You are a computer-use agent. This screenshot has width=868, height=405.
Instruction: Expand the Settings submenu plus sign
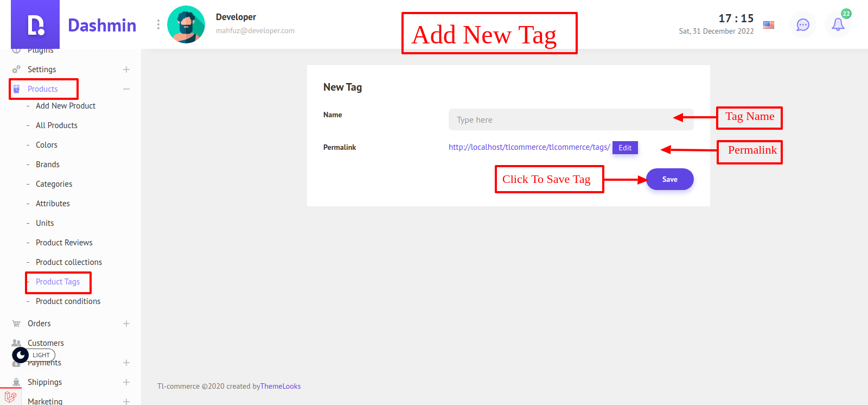tap(126, 69)
